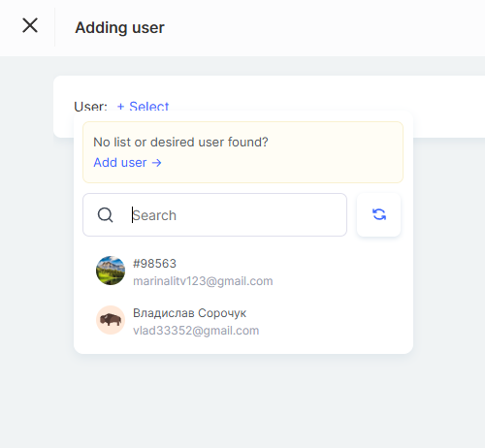Focus the Search input field
The height and width of the screenshot is (448, 485).
click(x=214, y=215)
